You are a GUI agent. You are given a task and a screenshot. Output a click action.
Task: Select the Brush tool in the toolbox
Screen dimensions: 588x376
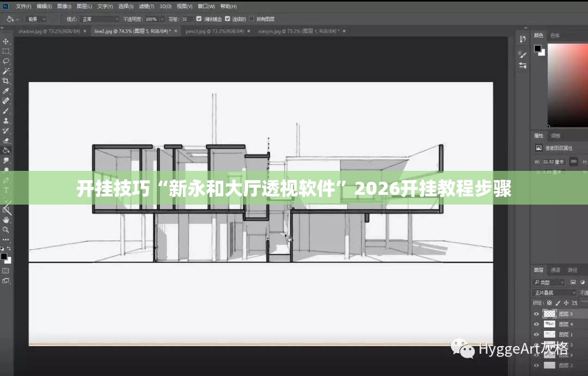(x=5, y=111)
